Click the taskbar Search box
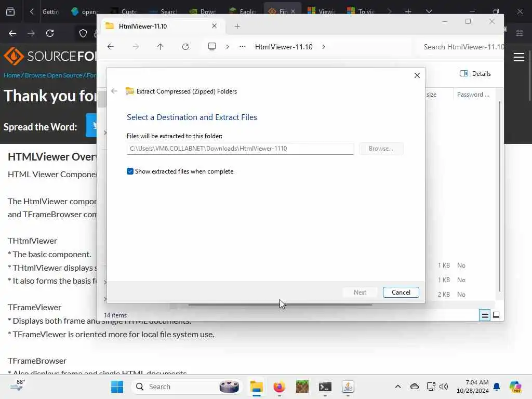532x399 pixels. click(186, 387)
